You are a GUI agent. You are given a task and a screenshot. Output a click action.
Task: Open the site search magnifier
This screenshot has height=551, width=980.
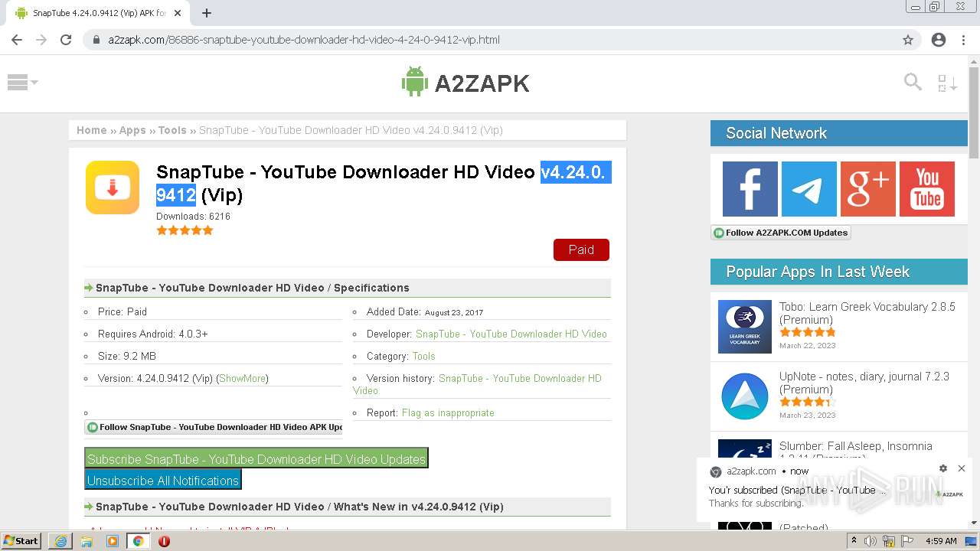click(x=913, y=82)
